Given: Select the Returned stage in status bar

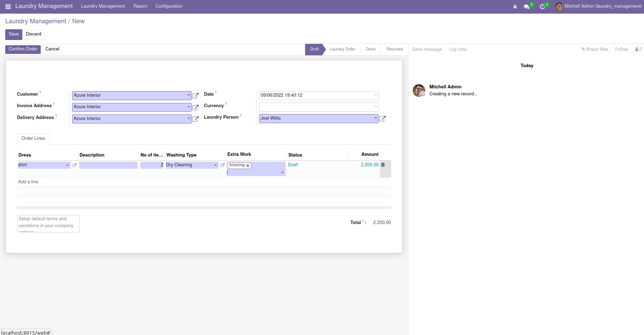Looking at the screenshot, I should pyautogui.click(x=394, y=49).
